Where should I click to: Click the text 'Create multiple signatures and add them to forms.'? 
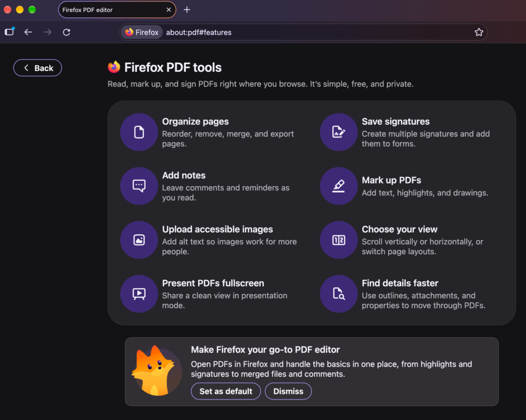tap(426, 139)
